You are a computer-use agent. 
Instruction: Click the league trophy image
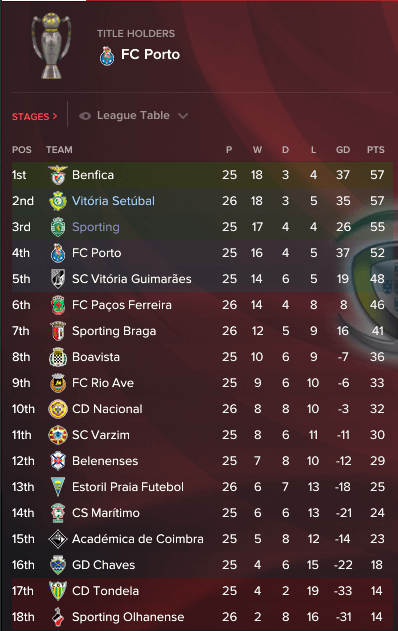click(51, 45)
